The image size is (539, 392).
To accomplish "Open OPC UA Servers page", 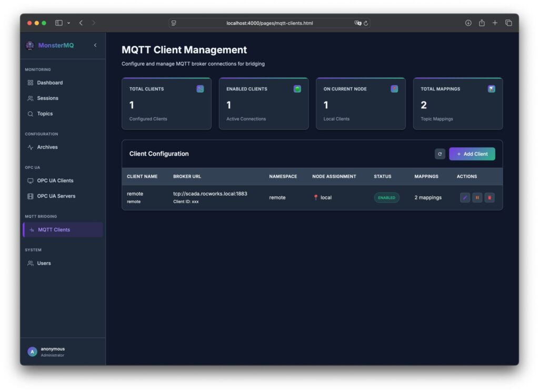I will (56, 196).
